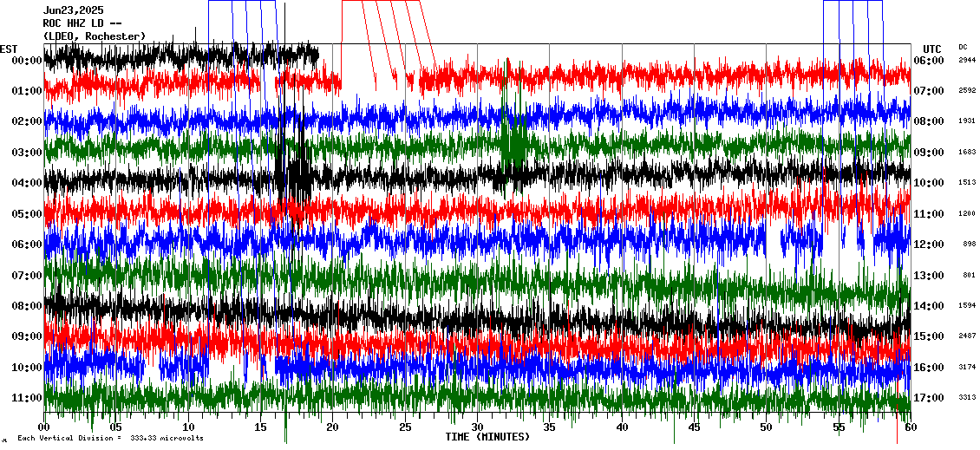Image resolution: width=980 pixels, height=450 pixels.
Task: Select the ROC HHZ LD station code
Action: pyautogui.click(x=78, y=23)
